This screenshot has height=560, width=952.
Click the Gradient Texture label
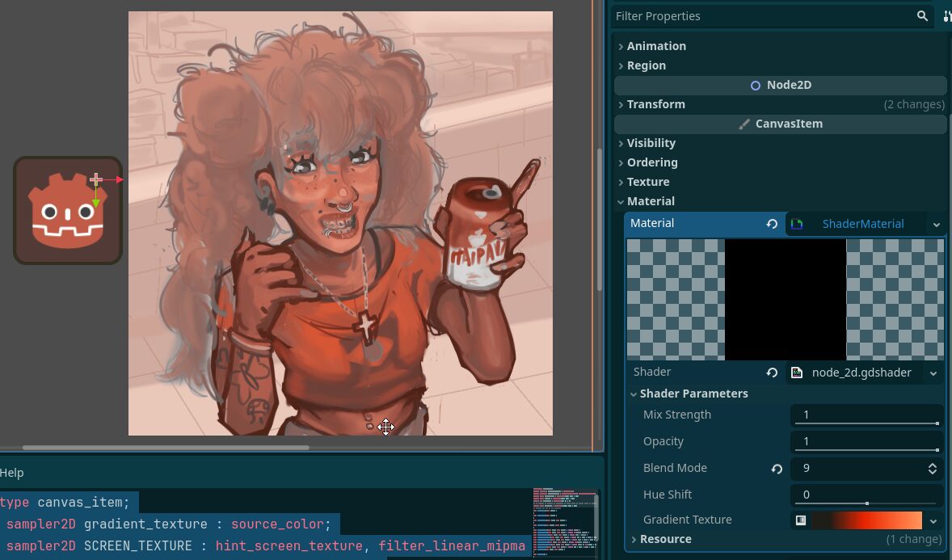[687, 520]
